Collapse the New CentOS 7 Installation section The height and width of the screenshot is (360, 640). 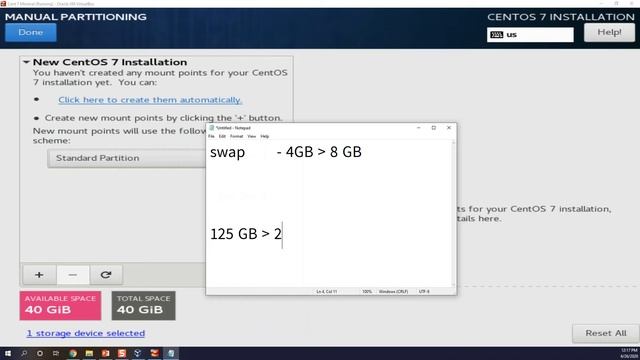coord(26,62)
